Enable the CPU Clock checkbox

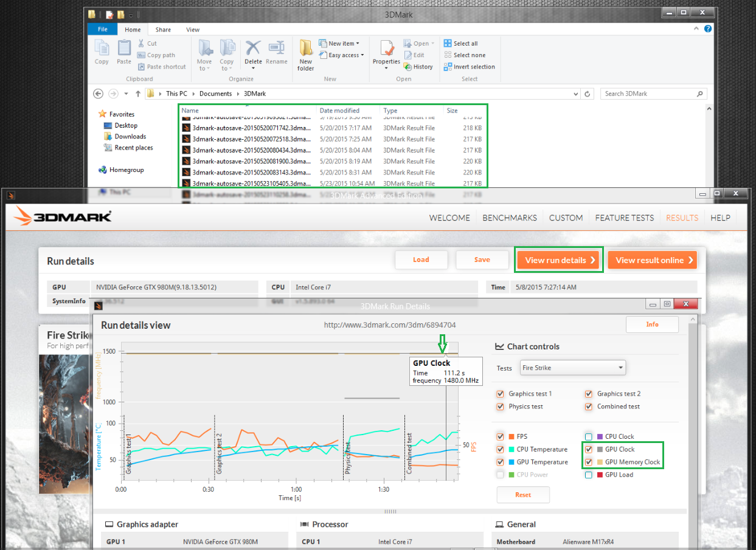pyautogui.click(x=589, y=436)
